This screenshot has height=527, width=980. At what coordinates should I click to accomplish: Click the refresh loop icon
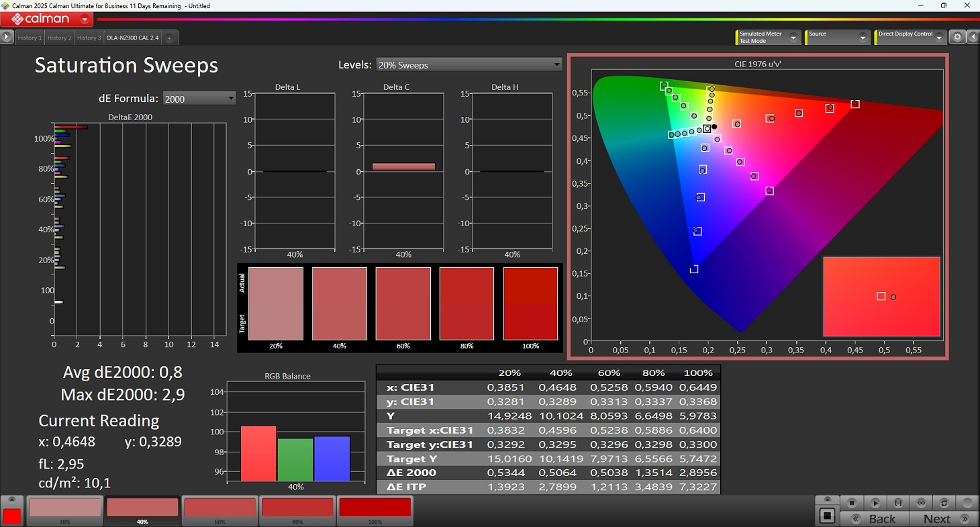click(x=944, y=503)
